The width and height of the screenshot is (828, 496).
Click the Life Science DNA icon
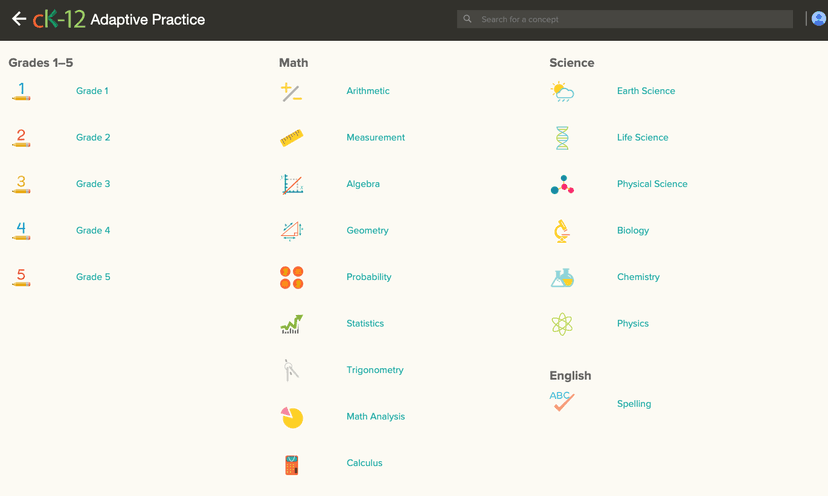click(562, 138)
